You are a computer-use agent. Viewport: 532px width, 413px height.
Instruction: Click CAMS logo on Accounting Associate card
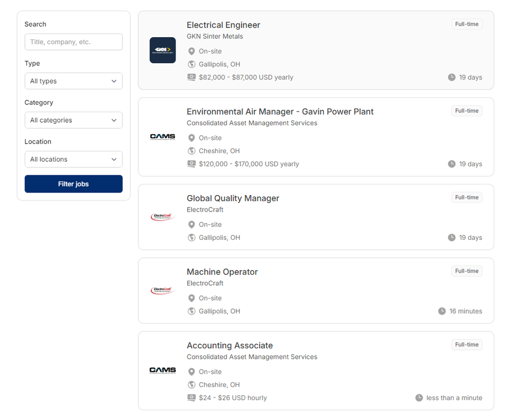pos(162,370)
